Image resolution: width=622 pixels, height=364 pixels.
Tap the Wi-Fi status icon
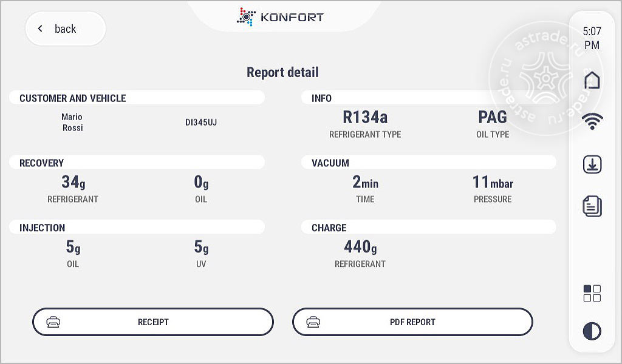[592, 121]
